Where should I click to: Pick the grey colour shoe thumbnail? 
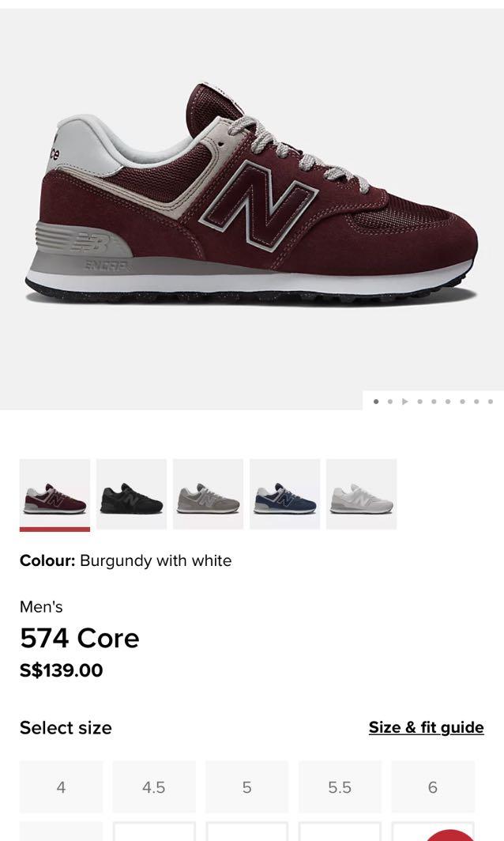click(208, 494)
